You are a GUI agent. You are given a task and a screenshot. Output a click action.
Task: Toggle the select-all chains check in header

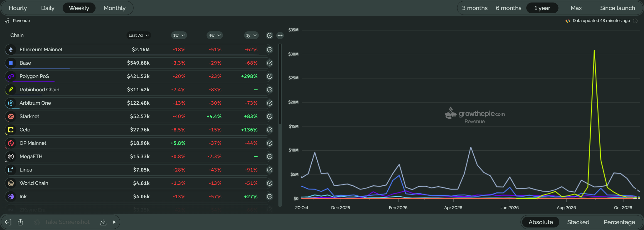tap(269, 35)
